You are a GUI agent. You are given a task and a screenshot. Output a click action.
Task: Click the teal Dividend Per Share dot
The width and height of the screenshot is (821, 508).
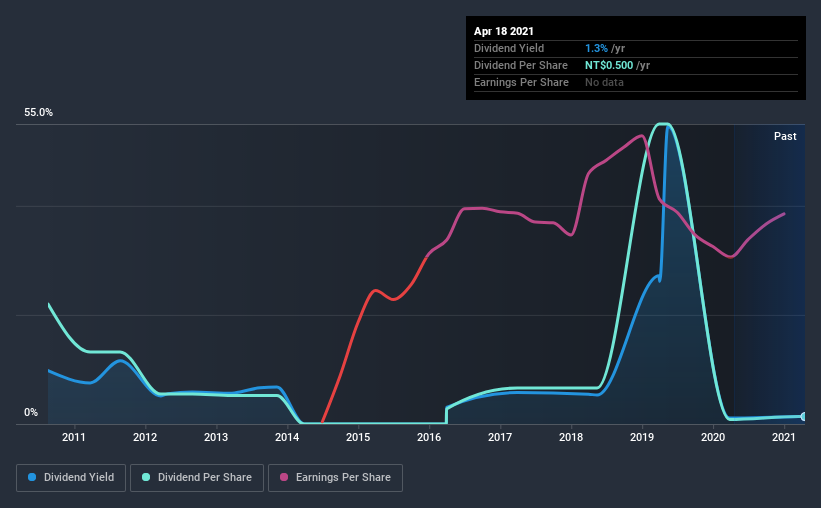[146, 477]
